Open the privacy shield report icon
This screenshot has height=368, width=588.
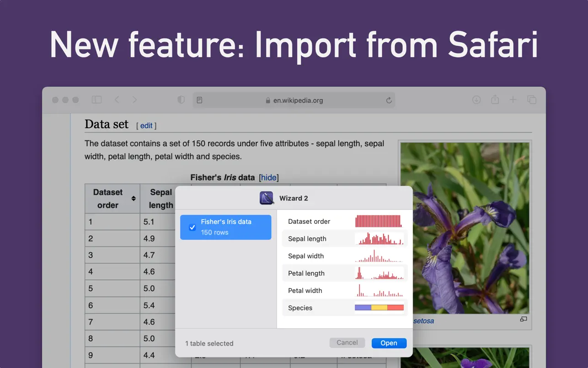(x=181, y=100)
